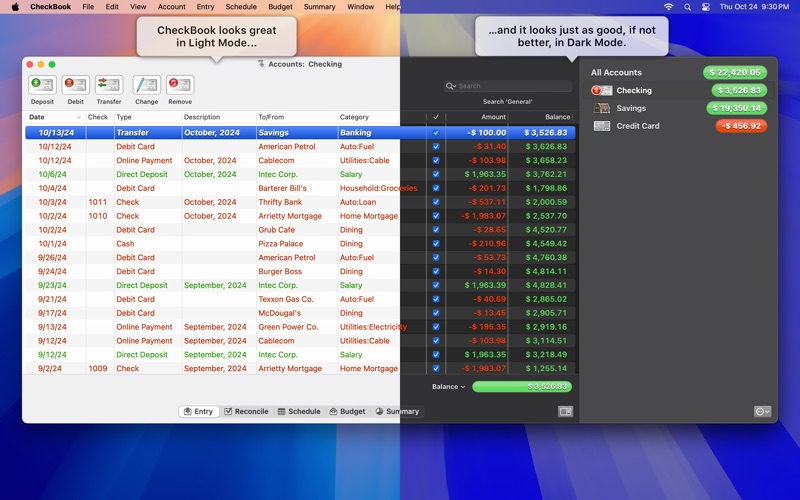Click the green balance bar showing $3,526.83
This screenshot has height=500, width=800.
[x=522, y=387]
